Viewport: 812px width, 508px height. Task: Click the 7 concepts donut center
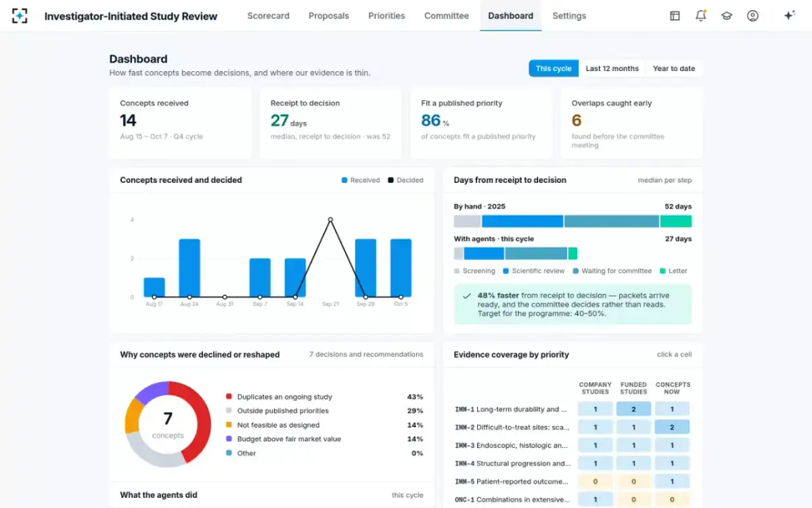click(x=168, y=425)
